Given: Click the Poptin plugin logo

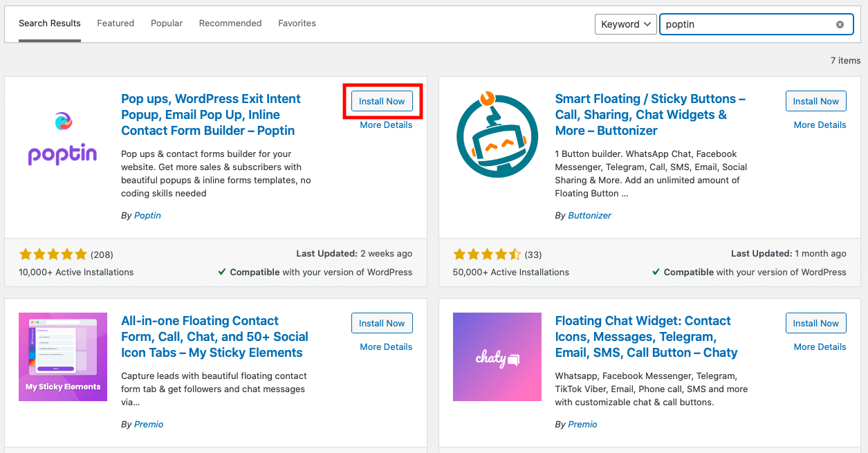Looking at the screenshot, I should pyautogui.click(x=63, y=139).
